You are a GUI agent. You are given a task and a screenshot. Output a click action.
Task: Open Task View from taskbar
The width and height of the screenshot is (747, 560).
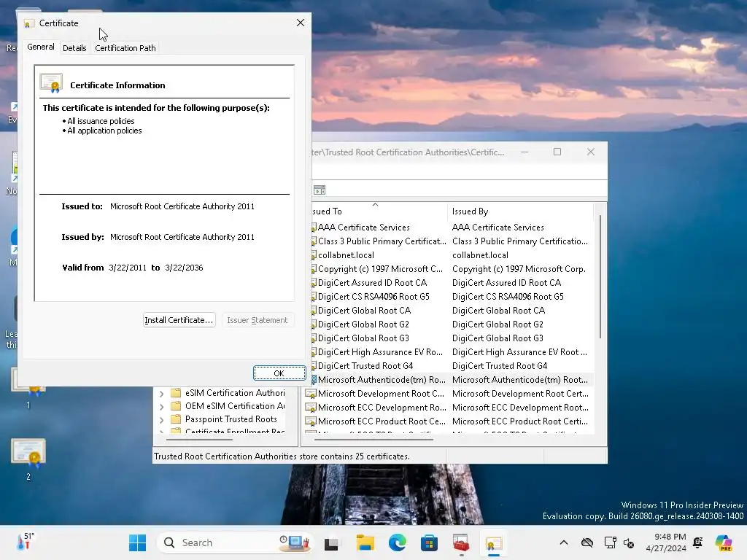(x=332, y=542)
